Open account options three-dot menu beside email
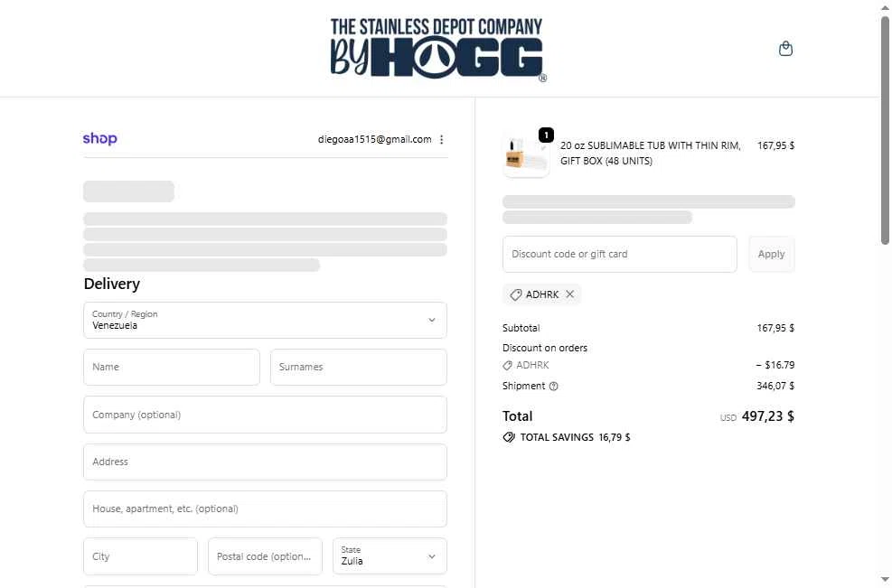The height and width of the screenshot is (588, 892). (441, 139)
